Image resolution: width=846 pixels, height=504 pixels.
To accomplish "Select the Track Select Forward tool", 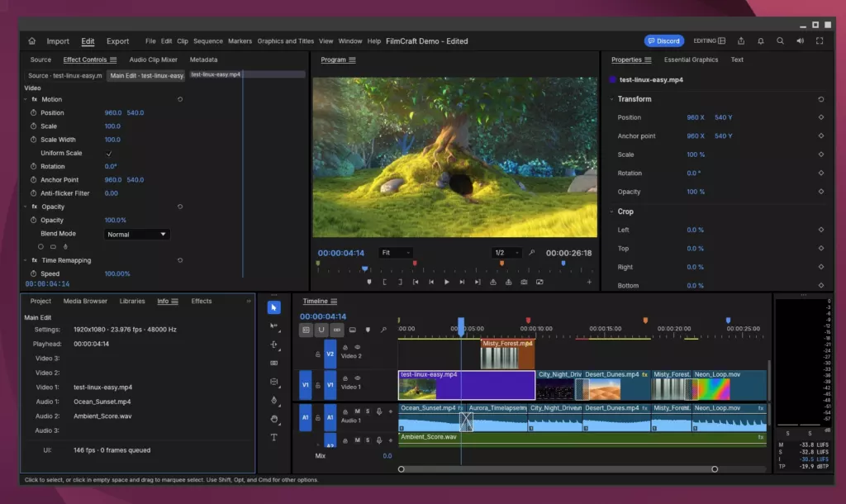I will 274,326.
